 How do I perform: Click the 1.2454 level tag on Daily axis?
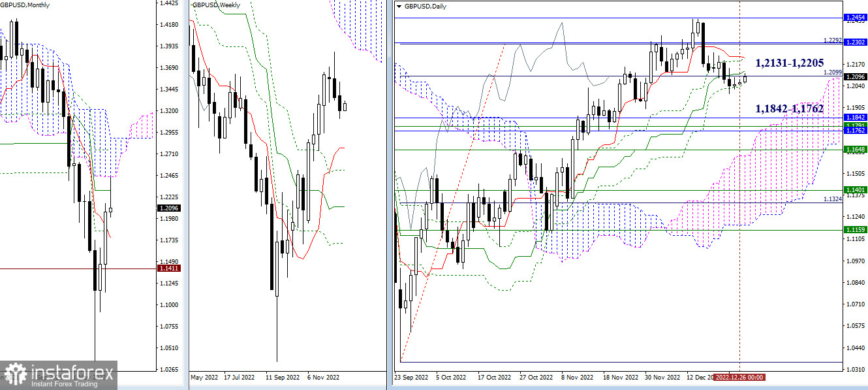coord(855,17)
